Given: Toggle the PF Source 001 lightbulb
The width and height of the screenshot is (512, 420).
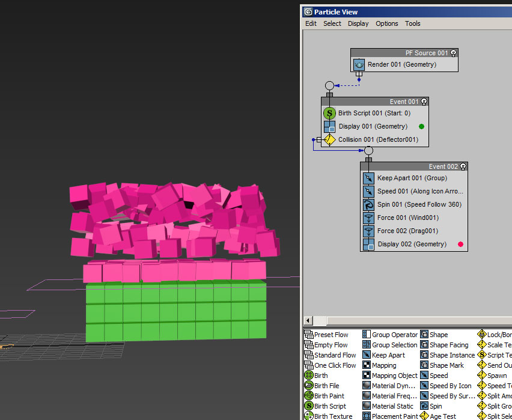Looking at the screenshot, I should (454, 53).
